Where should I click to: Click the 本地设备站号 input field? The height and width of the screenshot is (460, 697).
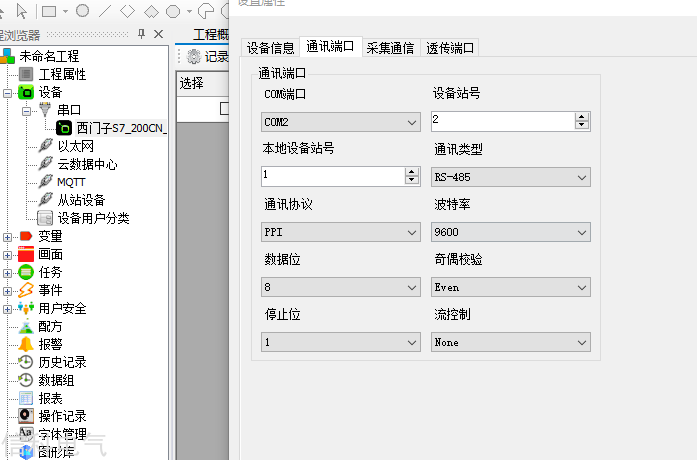pos(333,176)
